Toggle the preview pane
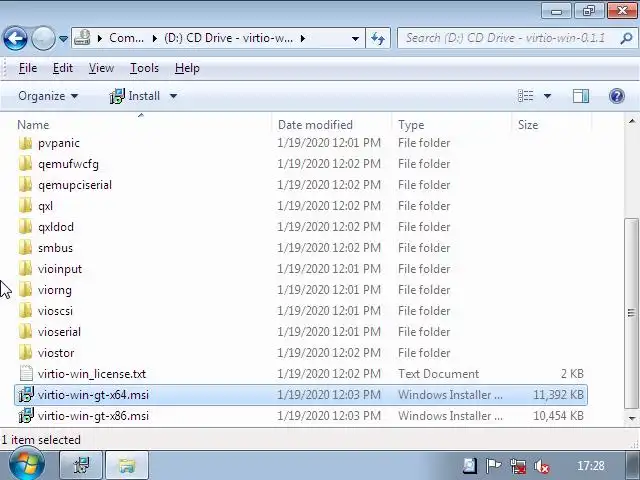The height and width of the screenshot is (480, 640). 580,96
